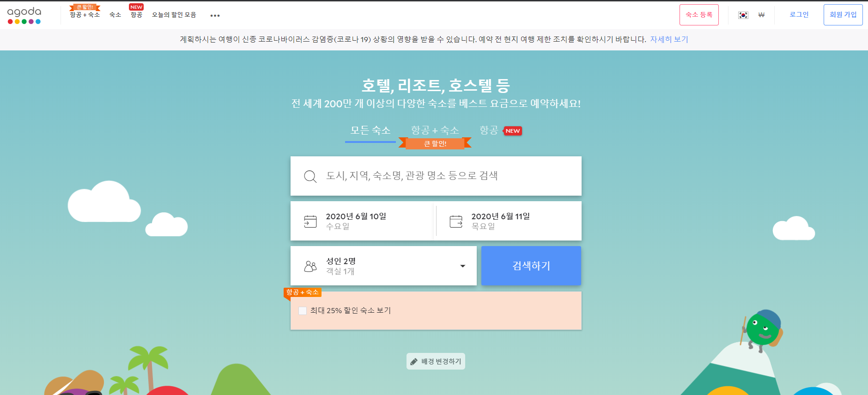Click the COVID-19 travel notice text
The width and height of the screenshot is (868, 395).
(413, 39)
